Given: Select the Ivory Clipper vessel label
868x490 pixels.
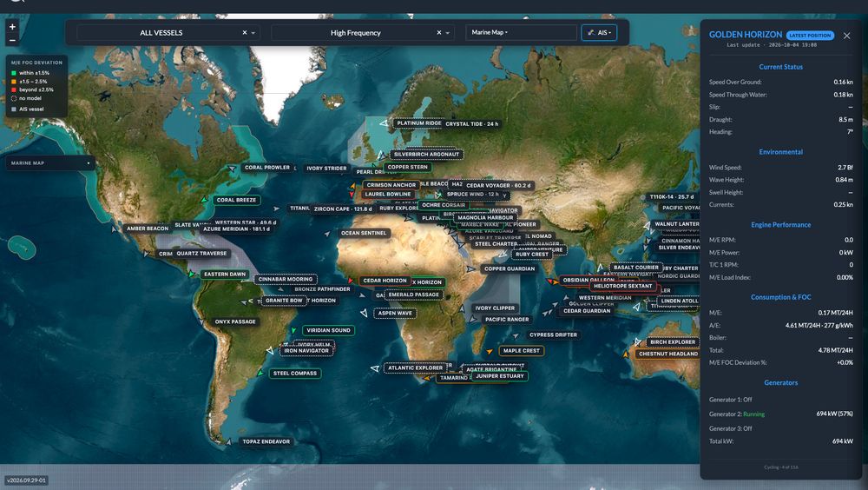Looking at the screenshot, I should [x=495, y=308].
